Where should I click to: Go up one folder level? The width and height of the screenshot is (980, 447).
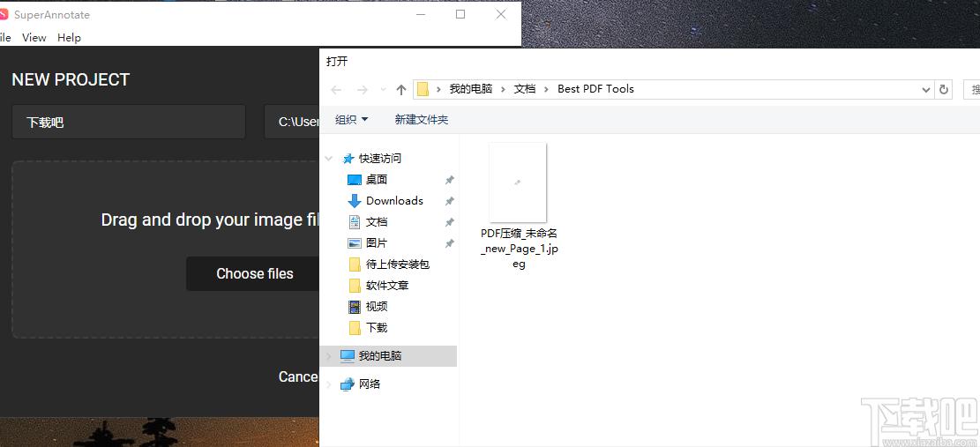[x=401, y=89]
